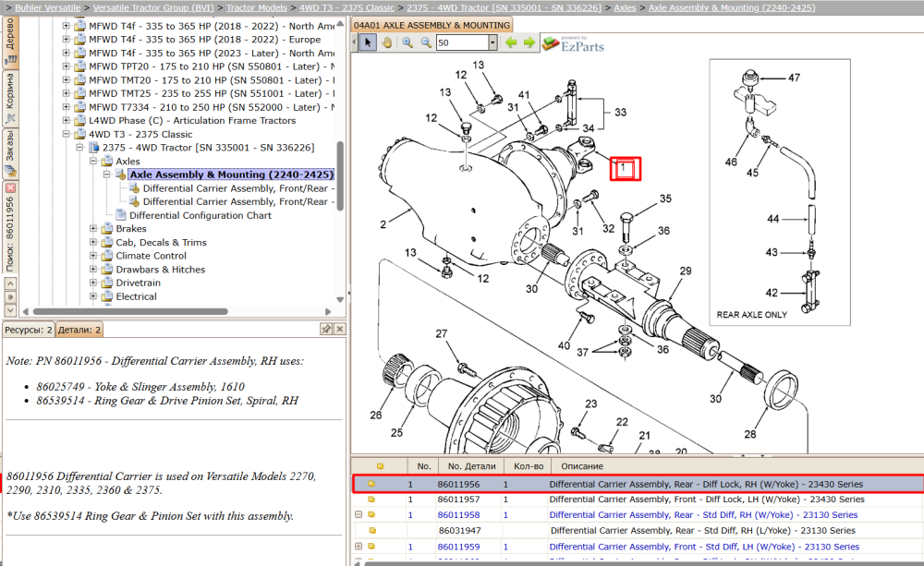Viewport: 924px width, 566px height.
Task: Click the tree panel vertical scrollbar
Action: 340,175
